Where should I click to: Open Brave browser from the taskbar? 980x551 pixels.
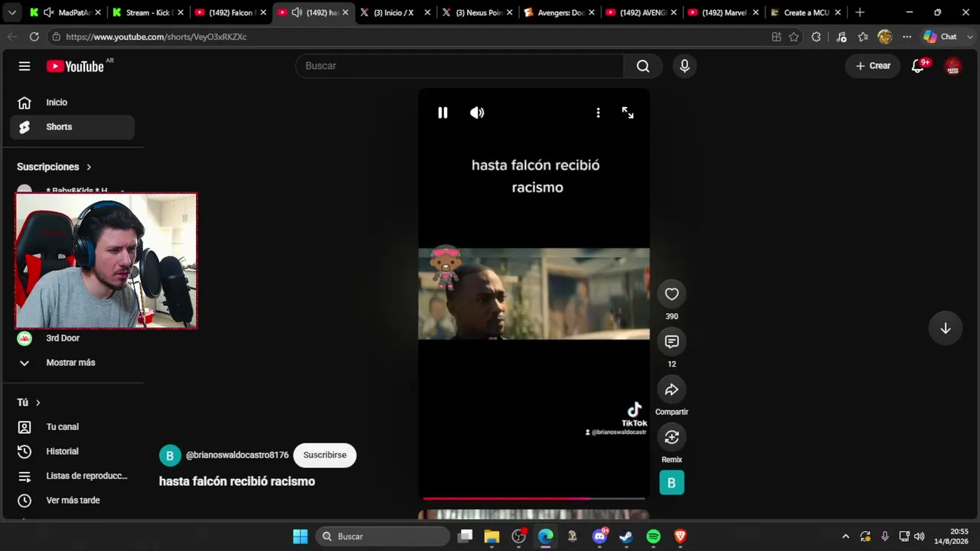[680, 536]
